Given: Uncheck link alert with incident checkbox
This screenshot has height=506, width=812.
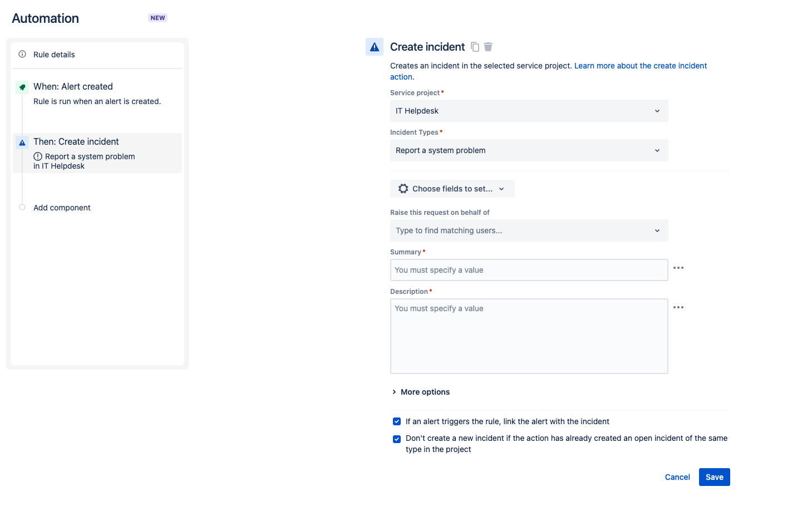Looking at the screenshot, I should click(x=397, y=421).
